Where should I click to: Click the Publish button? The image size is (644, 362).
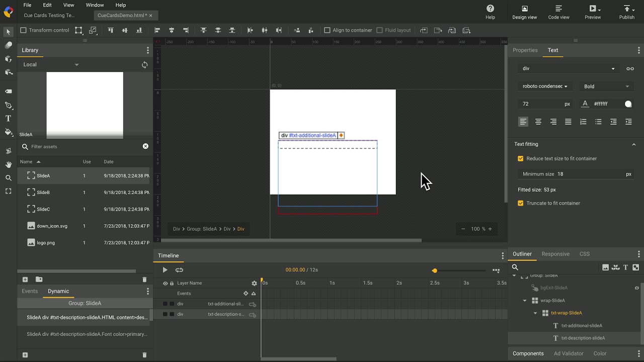tap(626, 12)
